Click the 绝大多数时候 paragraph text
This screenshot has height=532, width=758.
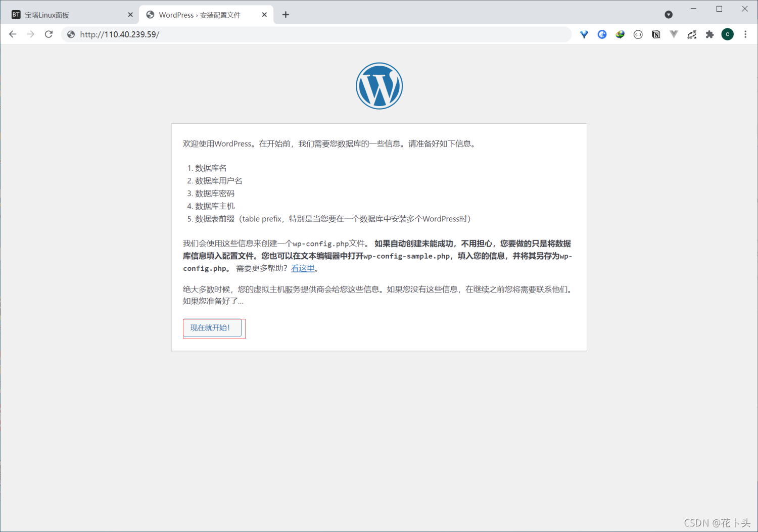pyautogui.click(x=379, y=295)
